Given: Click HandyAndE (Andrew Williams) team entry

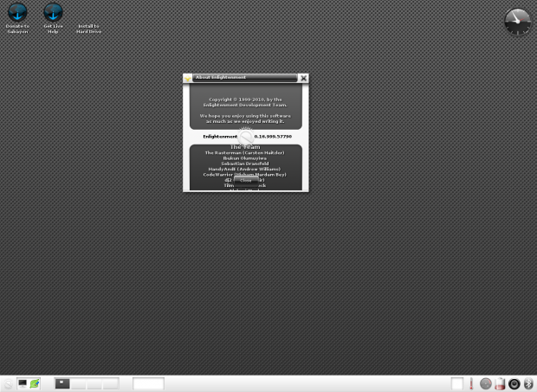Looking at the screenshot, I should tap(244, 169).
